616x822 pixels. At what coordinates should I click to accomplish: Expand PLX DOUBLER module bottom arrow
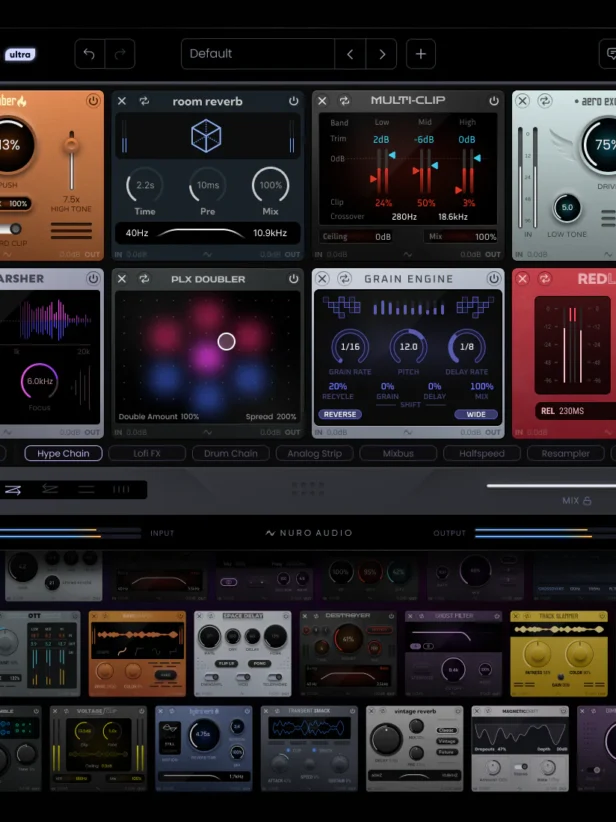[x=208, y=432]
